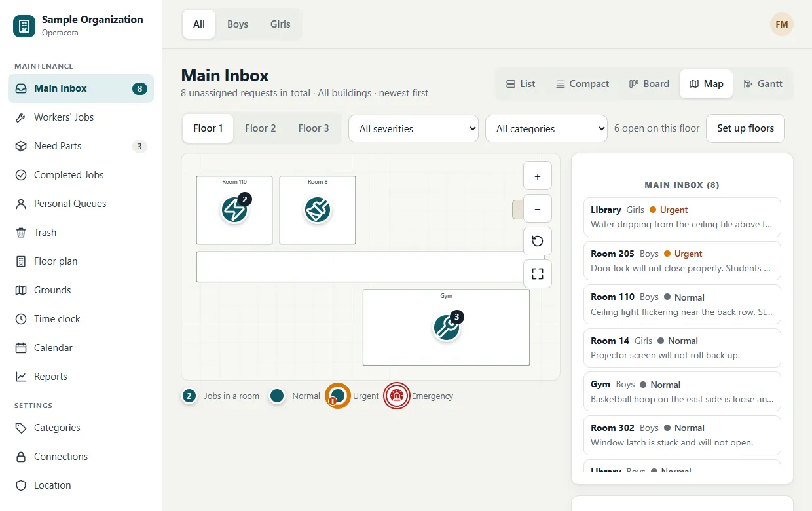Click the Grounds map icon
812x511 pixels.
tap(21, 290)
